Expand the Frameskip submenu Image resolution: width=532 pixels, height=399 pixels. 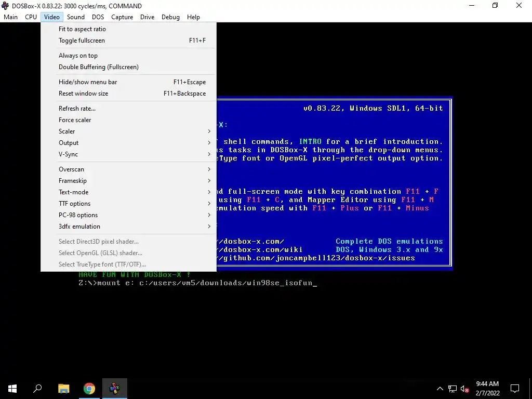click(x=128, y=180)
